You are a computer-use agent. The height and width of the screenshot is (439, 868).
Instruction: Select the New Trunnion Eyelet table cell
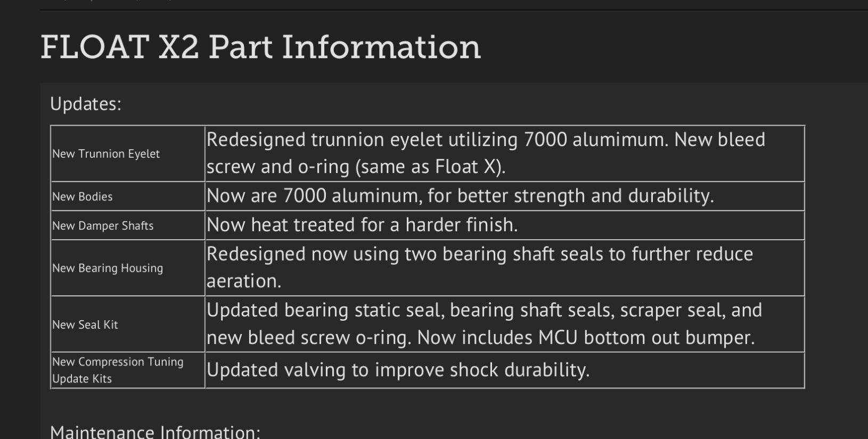coord(106,154)
